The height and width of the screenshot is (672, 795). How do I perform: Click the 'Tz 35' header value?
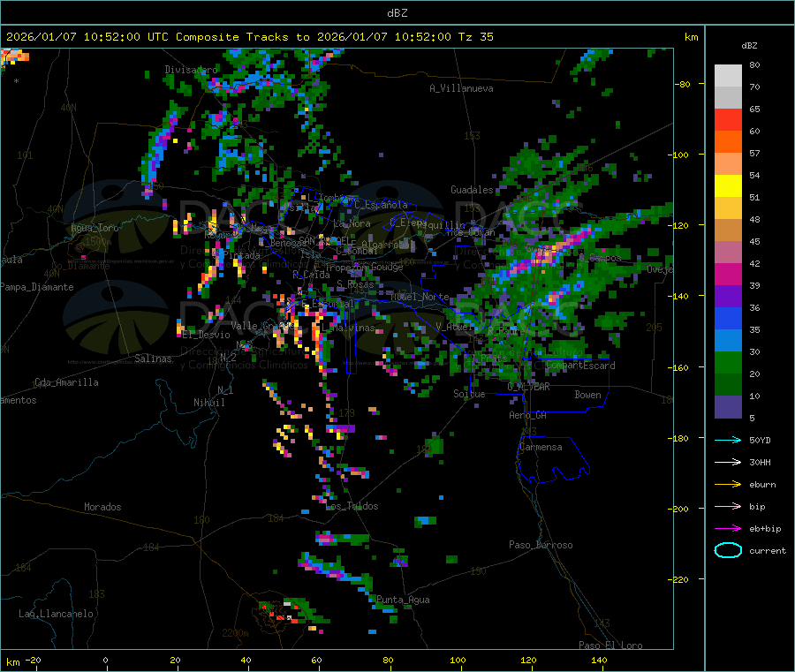coord(475,37)
